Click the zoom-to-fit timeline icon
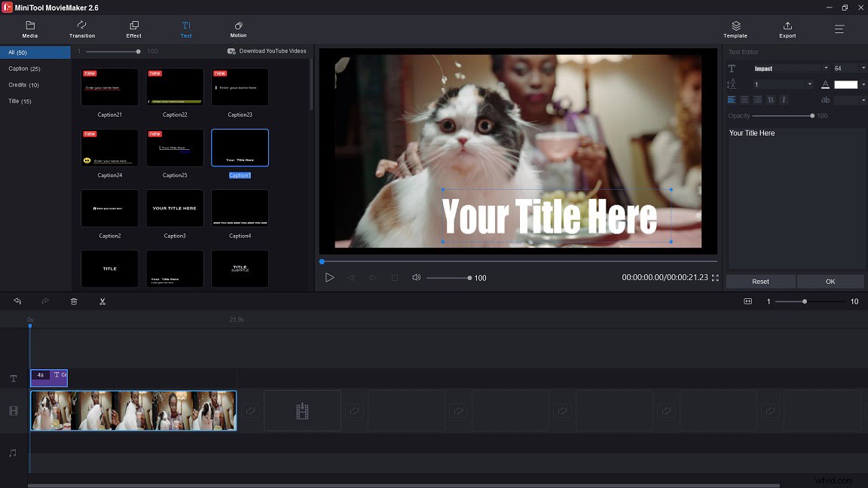This screenshot has width=868, height=488. point(747,301)
